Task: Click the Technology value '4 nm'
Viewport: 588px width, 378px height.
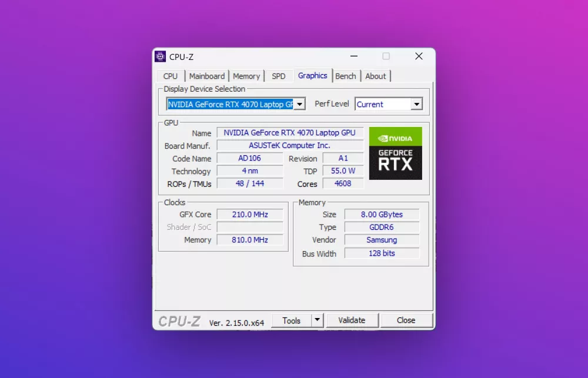Action: [250, 171]
